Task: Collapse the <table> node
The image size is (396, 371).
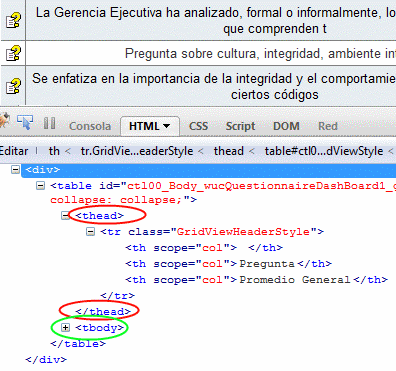Action: click(x=40, y=185)
